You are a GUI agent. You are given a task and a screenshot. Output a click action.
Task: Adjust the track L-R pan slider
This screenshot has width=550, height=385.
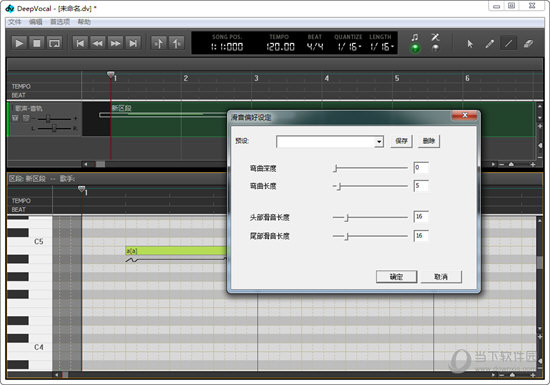click(54, 128)
